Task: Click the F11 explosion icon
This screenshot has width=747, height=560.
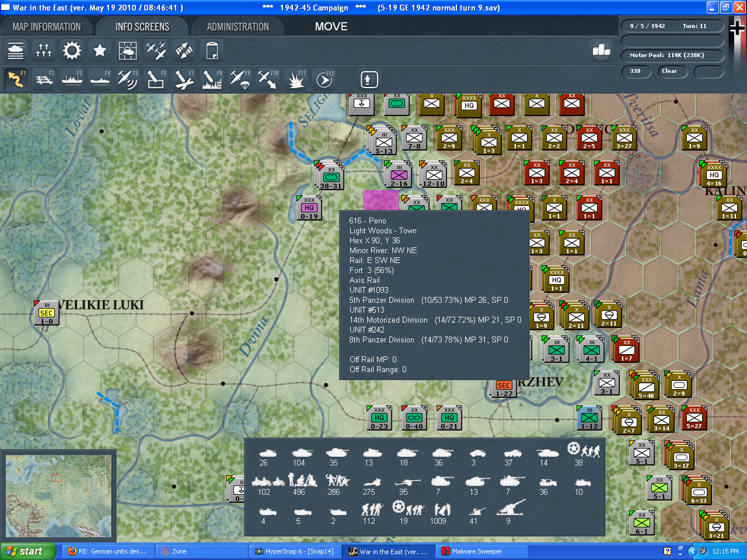Action: coord(296,79)
